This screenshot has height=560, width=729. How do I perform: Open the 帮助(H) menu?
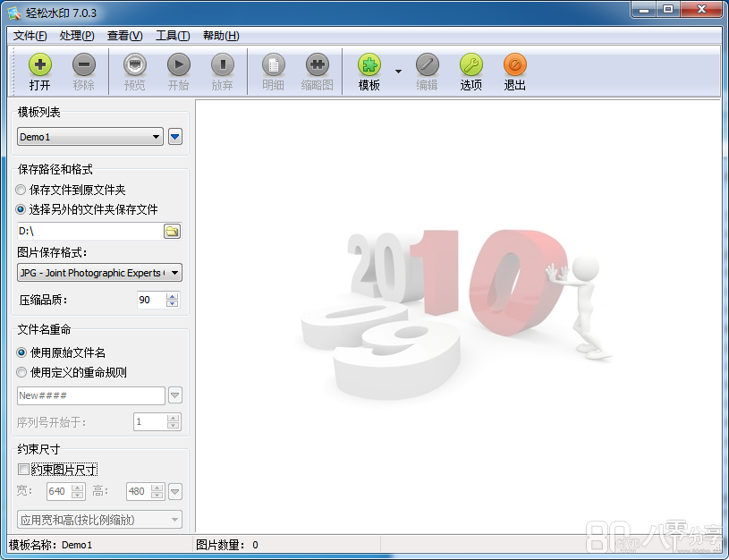(221, 36)
